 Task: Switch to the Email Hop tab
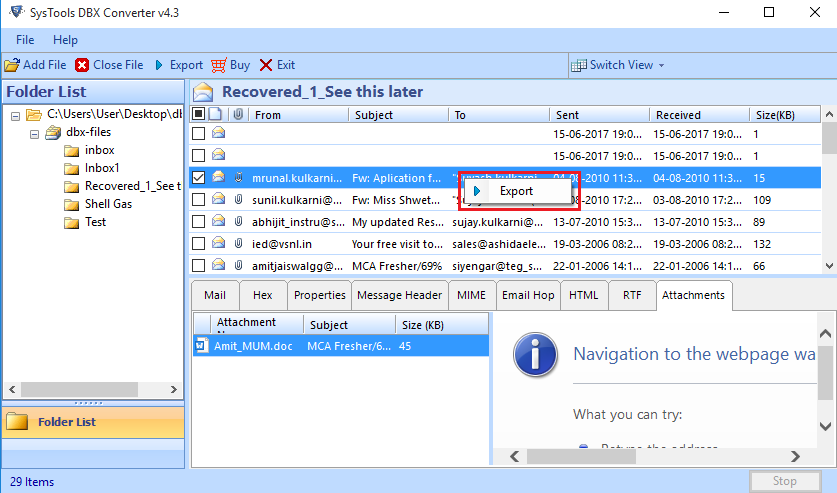[x=528, y=296]
